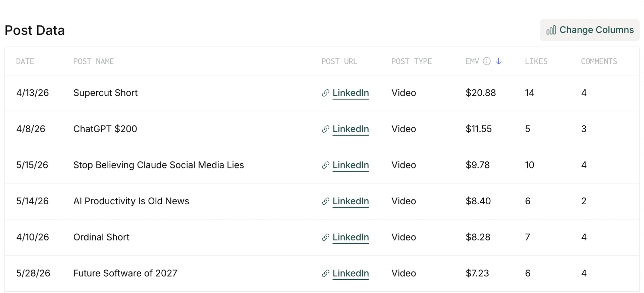
Task: Click the EMV info icon
Action: pos(486,61)
